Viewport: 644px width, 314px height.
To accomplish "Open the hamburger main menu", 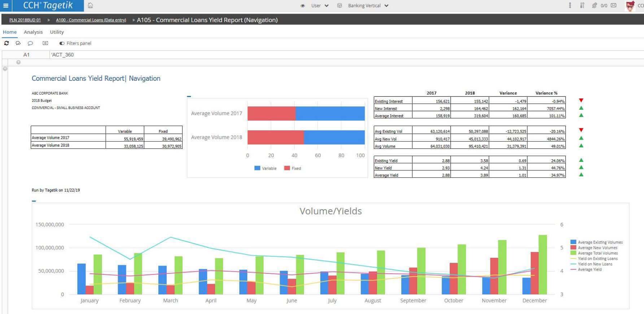I will [6, 5].
